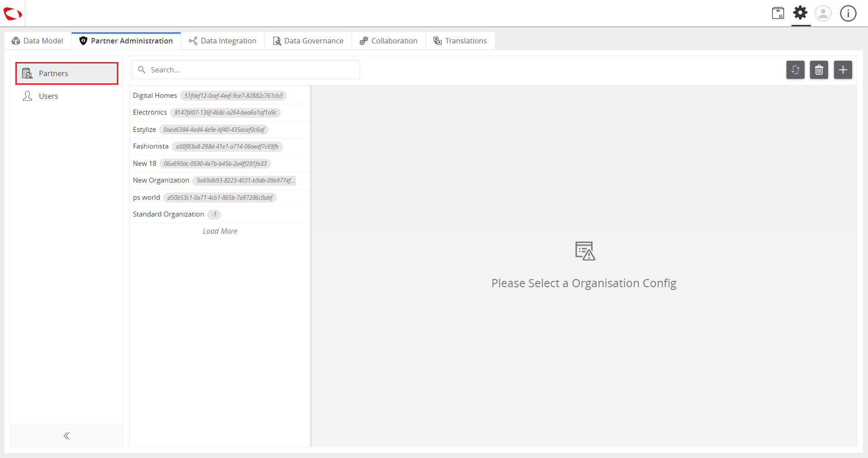868x458 pixels.
Task: Select the Digital Homes partner
Action: [220, 96]
